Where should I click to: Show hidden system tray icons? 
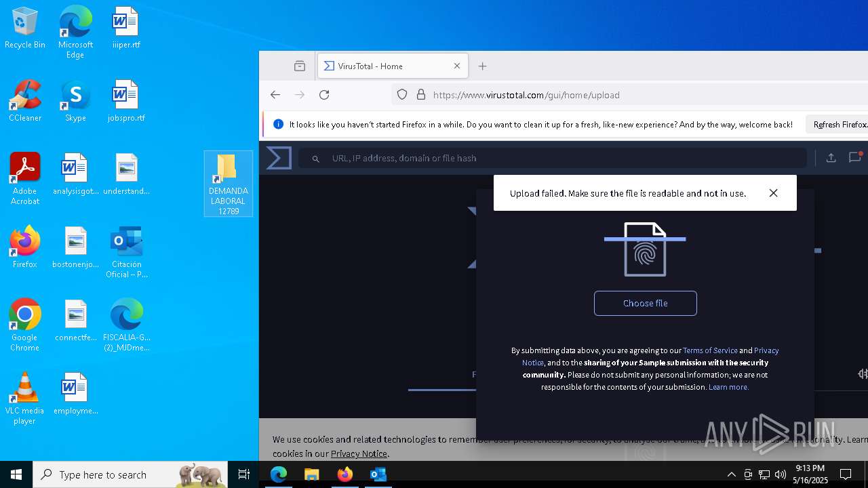tap(731, 474)
